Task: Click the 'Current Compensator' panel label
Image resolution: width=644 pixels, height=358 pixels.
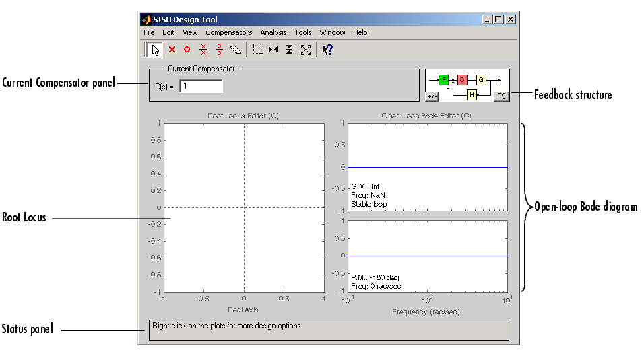Action: coord(201,69)
